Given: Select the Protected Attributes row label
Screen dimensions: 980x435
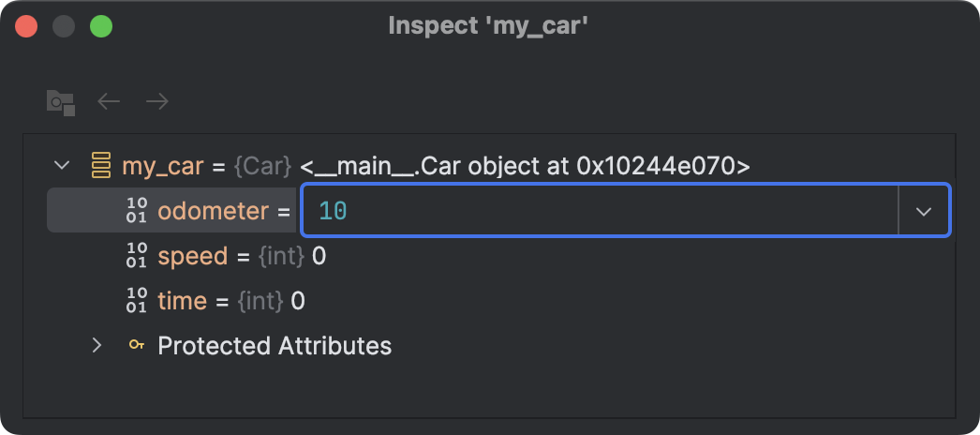Looking at the screenshot, I should click(275, 346).
